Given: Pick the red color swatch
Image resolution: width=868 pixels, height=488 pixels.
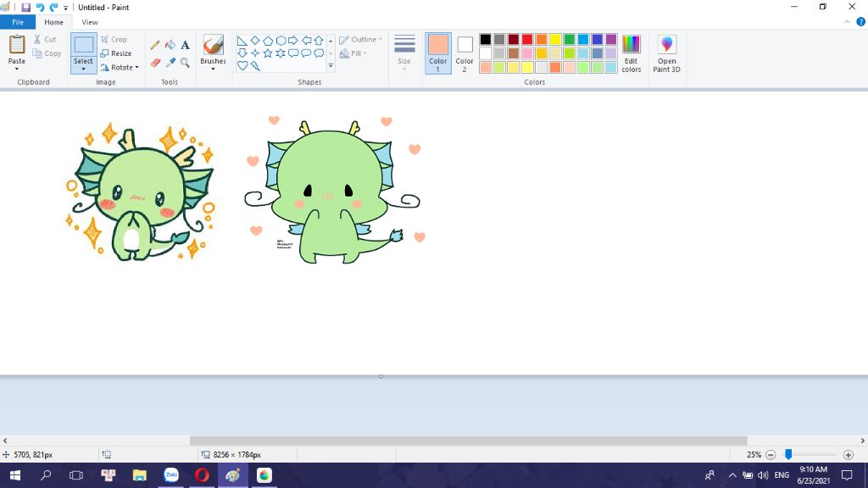Looking at the screenshot, I should [527, 39].
